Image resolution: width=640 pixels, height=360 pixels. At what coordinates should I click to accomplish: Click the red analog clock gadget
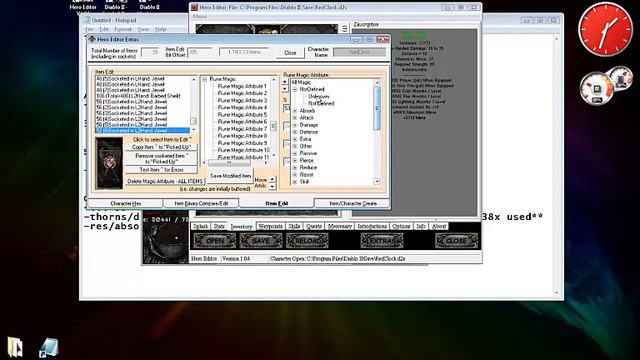coord(605,29)
